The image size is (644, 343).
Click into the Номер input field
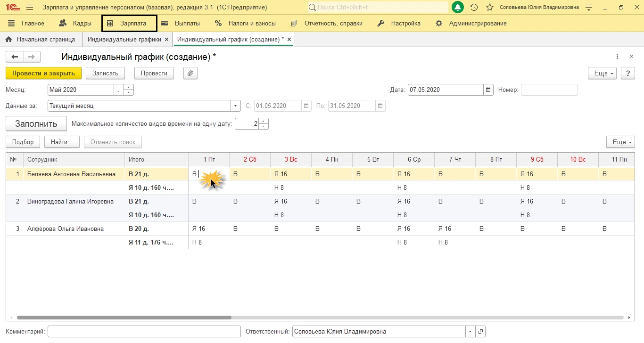[x=549, y=90]
